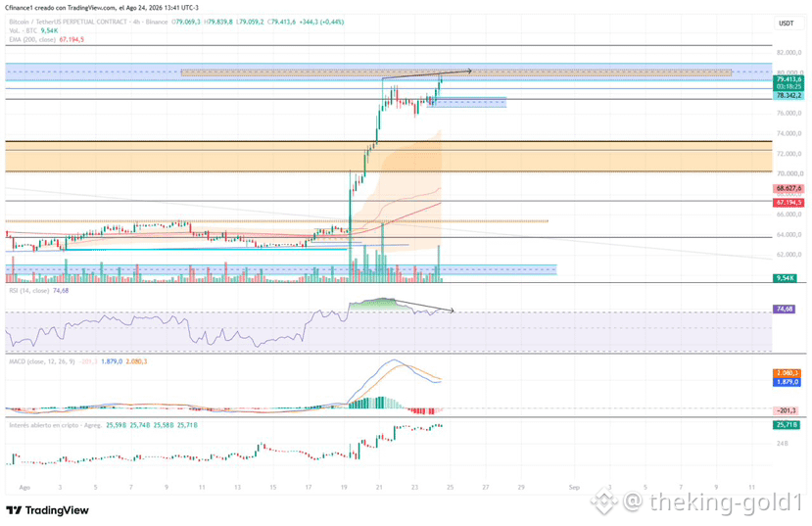Click the -201,3 histogram axis tag
The width and height of the screenshot is (812, 526).
[x=788, y=410]
